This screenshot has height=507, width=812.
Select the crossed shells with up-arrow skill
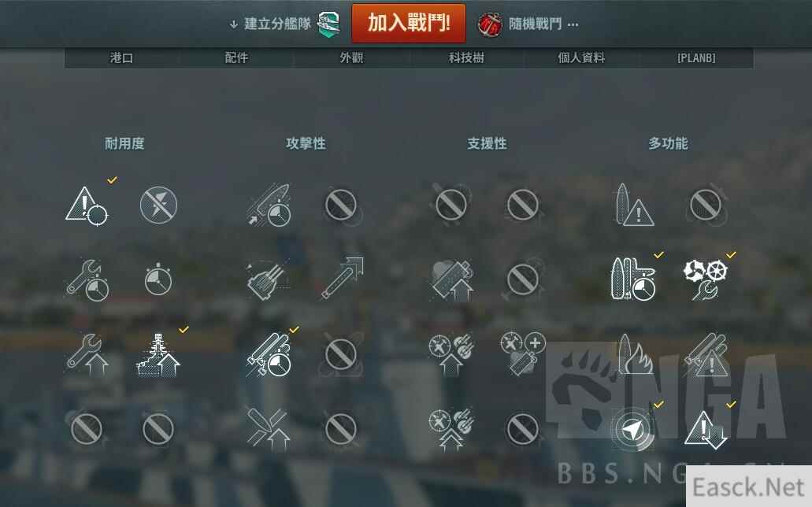[267, 429]
